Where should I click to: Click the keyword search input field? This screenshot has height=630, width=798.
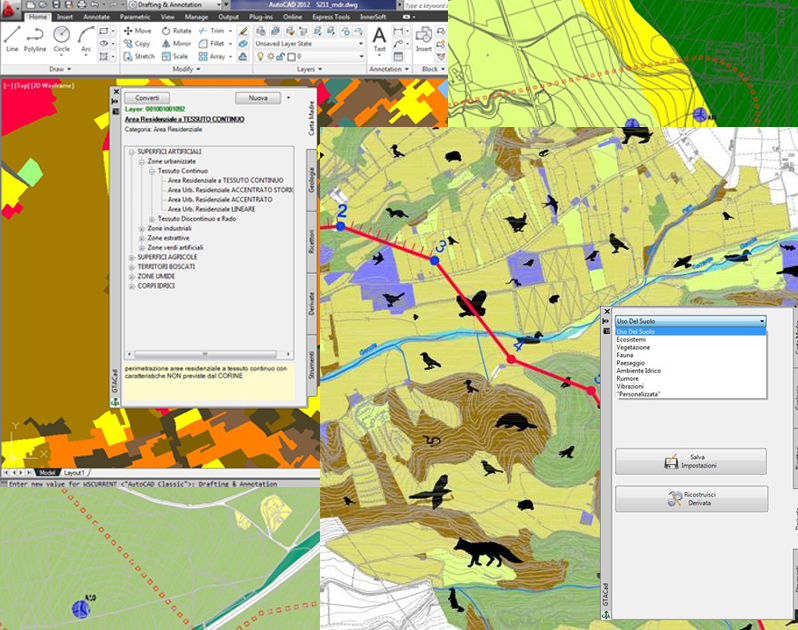coord(425,5)
